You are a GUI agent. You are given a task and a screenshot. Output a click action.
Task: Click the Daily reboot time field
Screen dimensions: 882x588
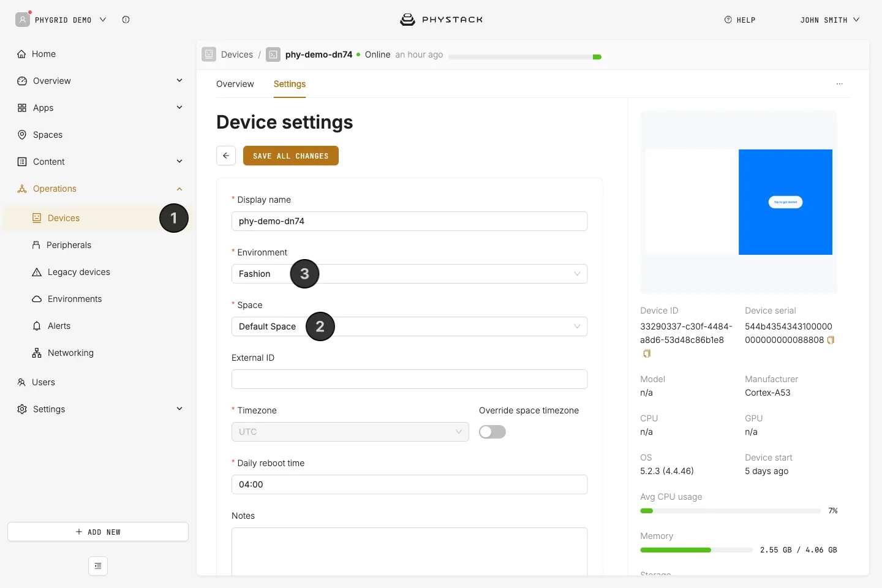(x=409, y=484)
